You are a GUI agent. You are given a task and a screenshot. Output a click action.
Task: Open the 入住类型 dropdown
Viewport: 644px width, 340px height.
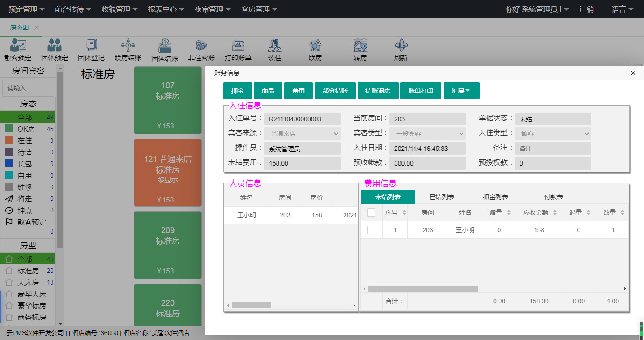click(553, 133)
